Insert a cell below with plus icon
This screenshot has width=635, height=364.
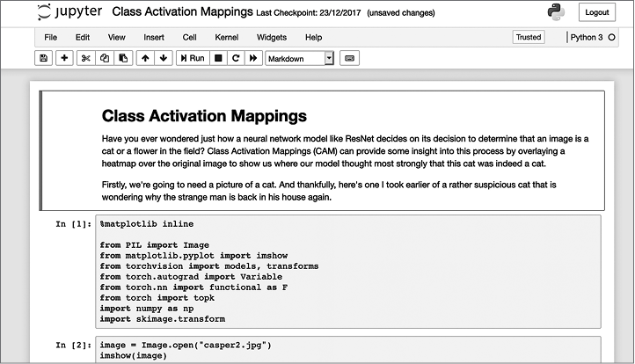64,58
